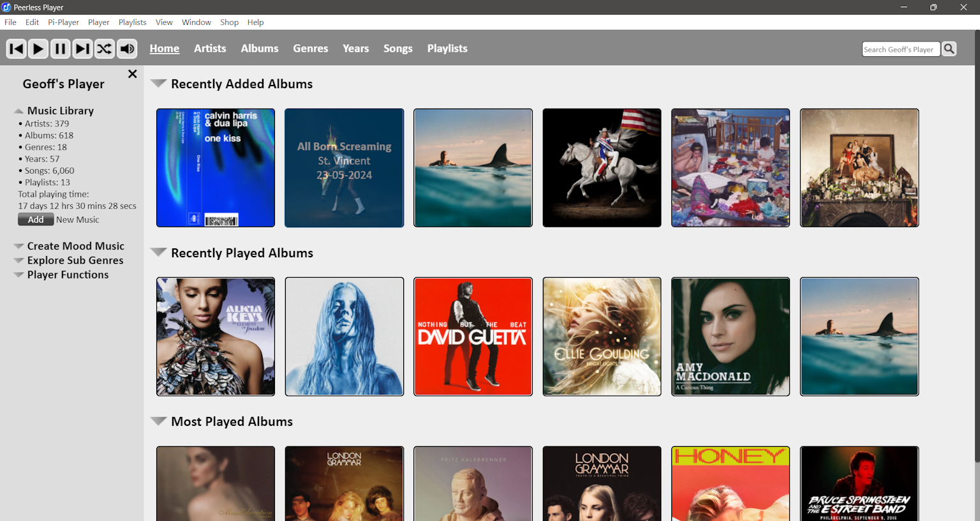The height and width of the screenshot is (521, 980).
Task: Open All Born Screaming St. Vincent album
Action: coord(345,168)
